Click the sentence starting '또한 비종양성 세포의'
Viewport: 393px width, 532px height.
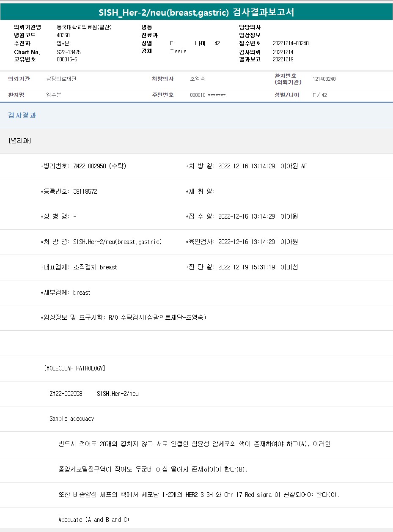[x=199, y=494]
